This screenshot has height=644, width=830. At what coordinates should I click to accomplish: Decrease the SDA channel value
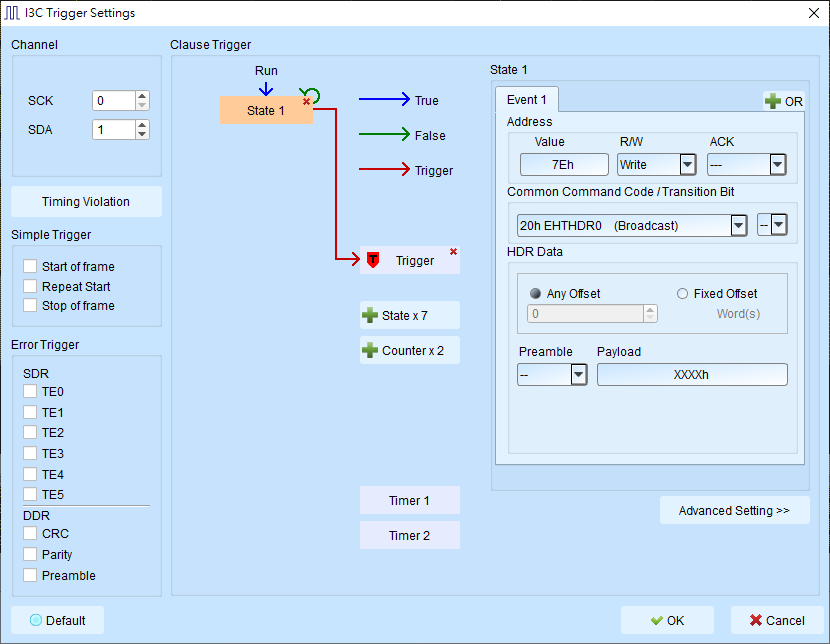142,134
